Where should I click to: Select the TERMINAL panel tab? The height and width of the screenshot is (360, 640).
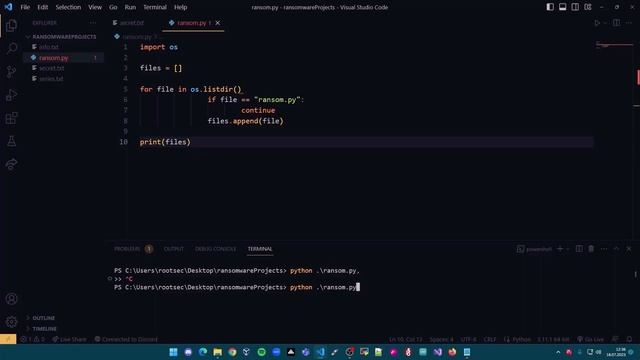point(260,249)
